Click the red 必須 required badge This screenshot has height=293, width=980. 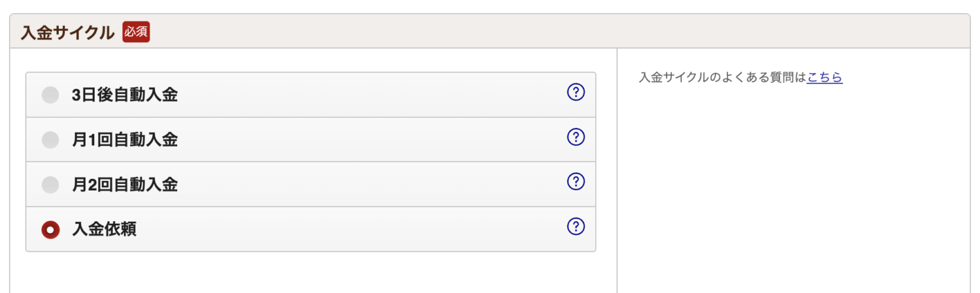tap(136, 32)
